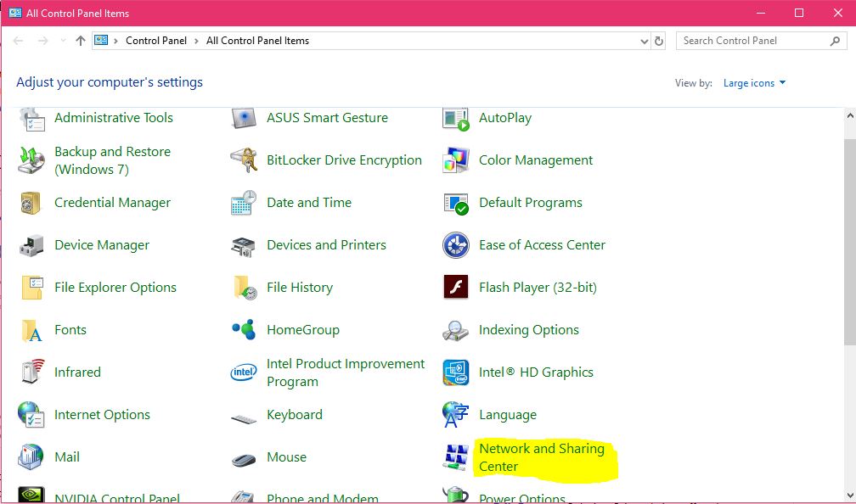Open the Internet Options link
This screenshot has height=504, width=856.
[102, 415]
